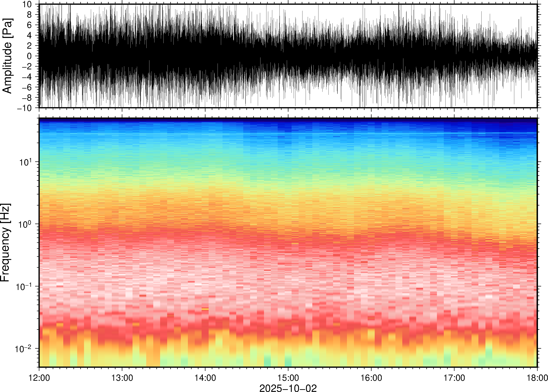Click the 10⁻¹ frequency tick label
548x392 pixels.
coord(24,286)
